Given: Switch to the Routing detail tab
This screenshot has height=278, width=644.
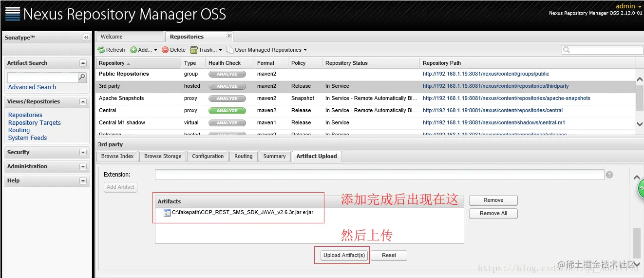Looking at the screenshot, I should tap(243, 156).
